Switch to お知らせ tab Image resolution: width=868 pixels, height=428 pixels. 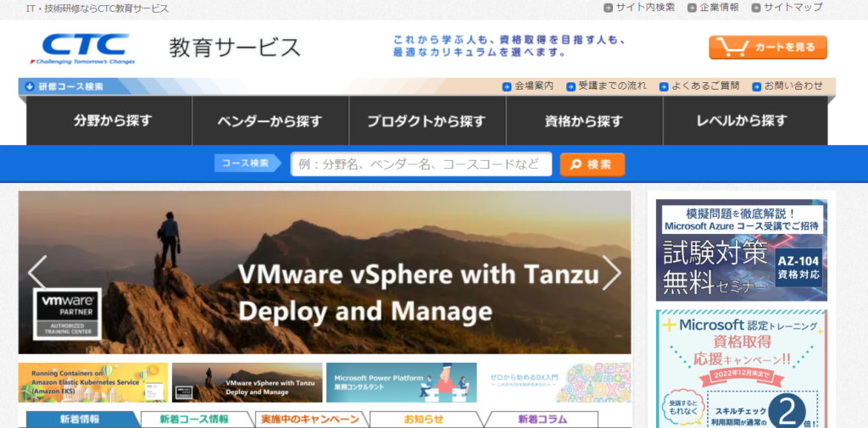click(424, 420)
